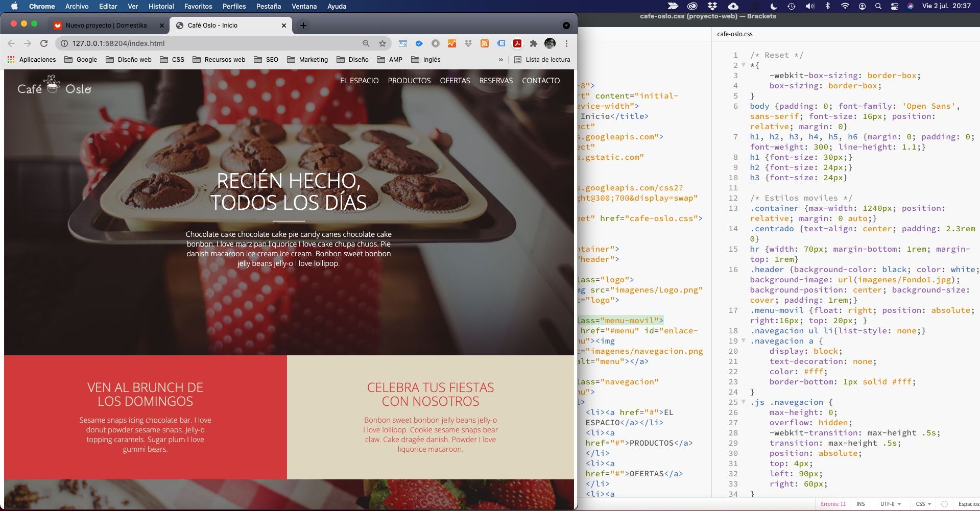Close the Café Oslo - Inicio tab
The width and height of the screenshot is (980, 511).
pyautogui.click(x=284, y=26)
